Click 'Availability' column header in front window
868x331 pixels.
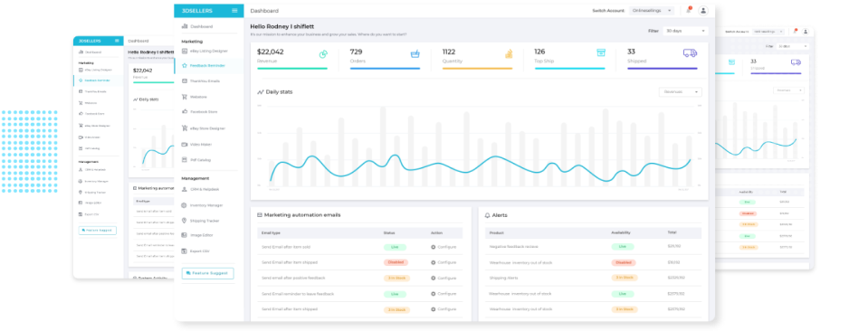click(621, 232)
